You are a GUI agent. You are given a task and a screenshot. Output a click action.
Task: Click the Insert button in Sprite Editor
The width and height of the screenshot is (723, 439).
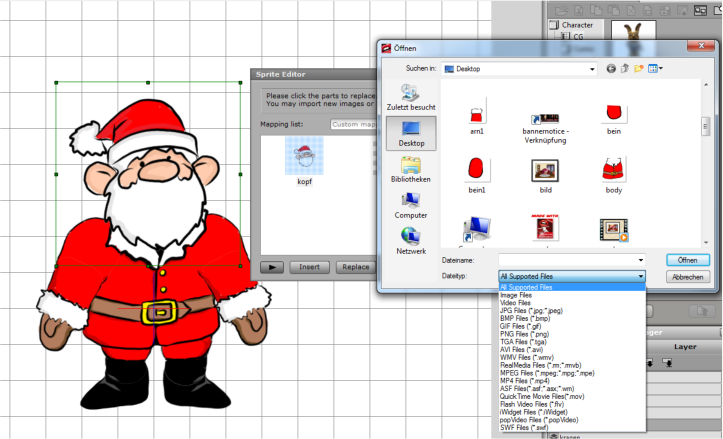[x=308, y=267]
